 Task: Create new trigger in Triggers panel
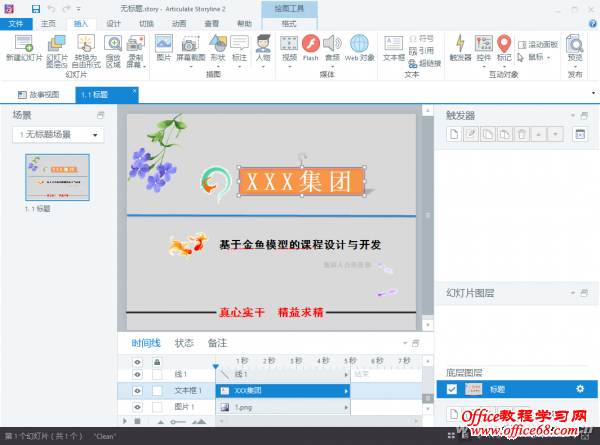[x=454, y=134]
